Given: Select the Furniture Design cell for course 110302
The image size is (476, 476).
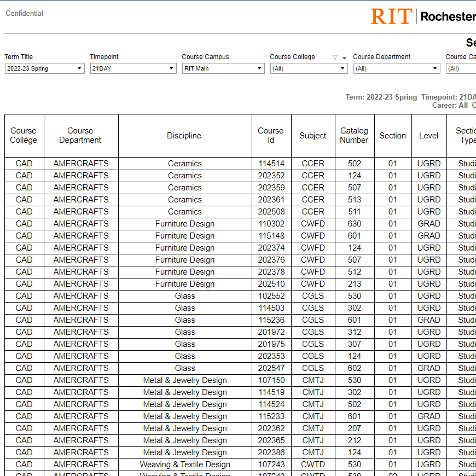Looking at the screenshot, I should [x=185, y=224].
